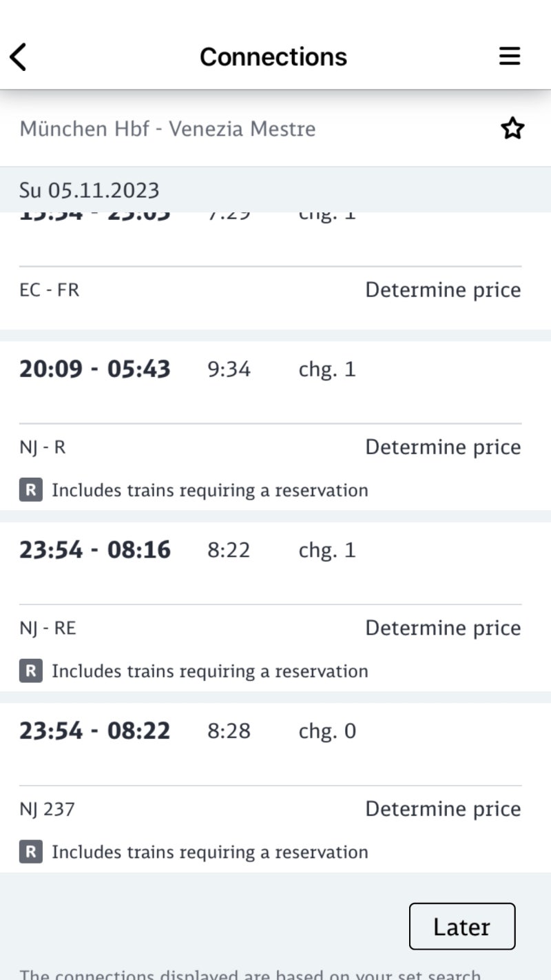This screenshot has height=980, width=551.
Task: Tap 9:34 duration of overnight connection
Action: click(229, 369)
